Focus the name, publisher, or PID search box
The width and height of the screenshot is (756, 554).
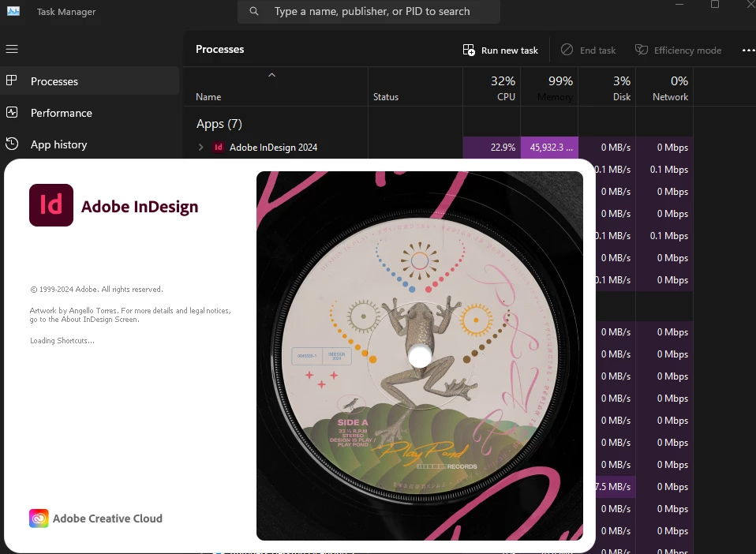[369, 12]
